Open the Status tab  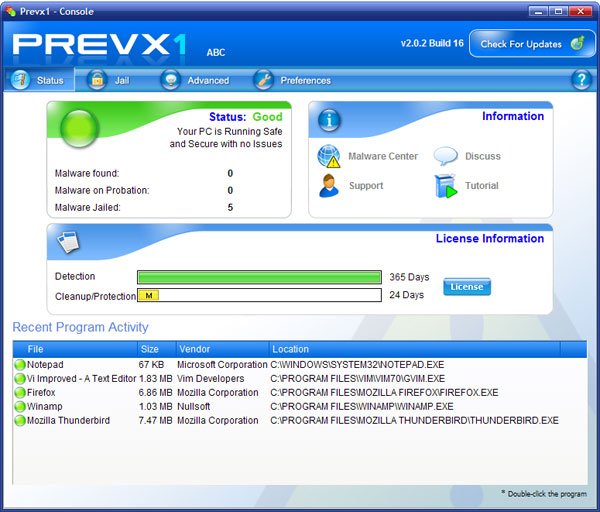click(x=39, y=80)
